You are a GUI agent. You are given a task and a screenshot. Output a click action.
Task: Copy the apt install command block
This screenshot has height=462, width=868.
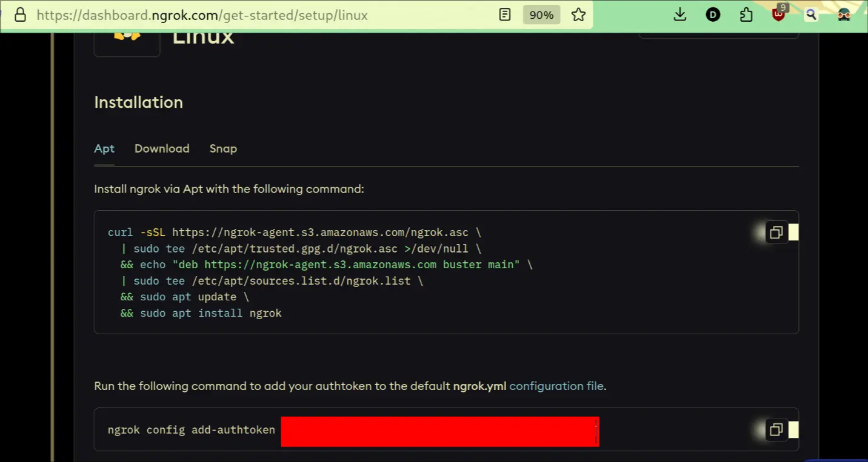point(776,233)
